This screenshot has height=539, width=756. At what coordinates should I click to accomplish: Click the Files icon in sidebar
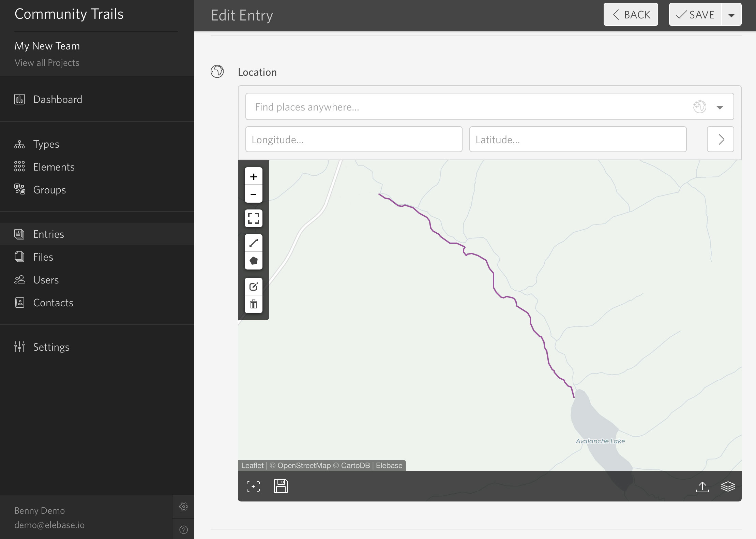tap(19, 257)
